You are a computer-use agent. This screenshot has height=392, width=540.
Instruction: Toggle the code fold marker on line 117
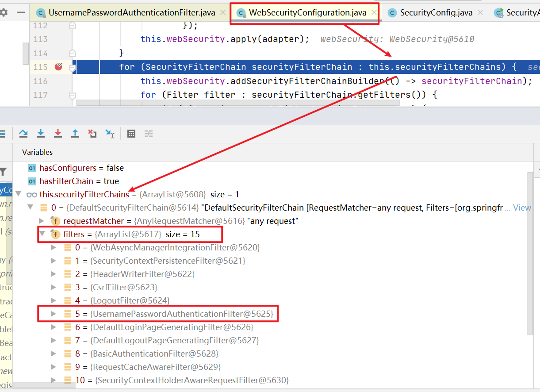tap(72, 95)
